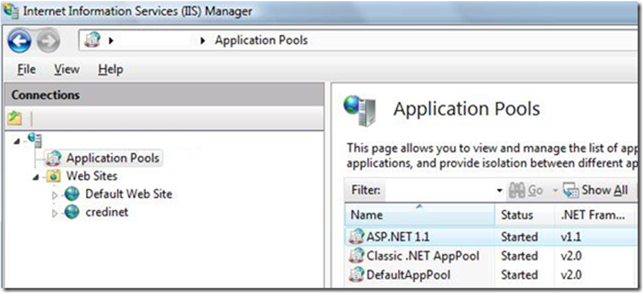Click the Classic .NET AppPool icon
The width and height of the screenshot is (644, 293).
tap(356, 256)
